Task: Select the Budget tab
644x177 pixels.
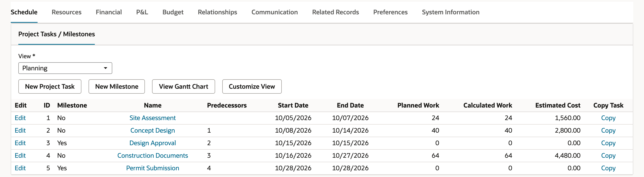Action: tap(173, 12)
